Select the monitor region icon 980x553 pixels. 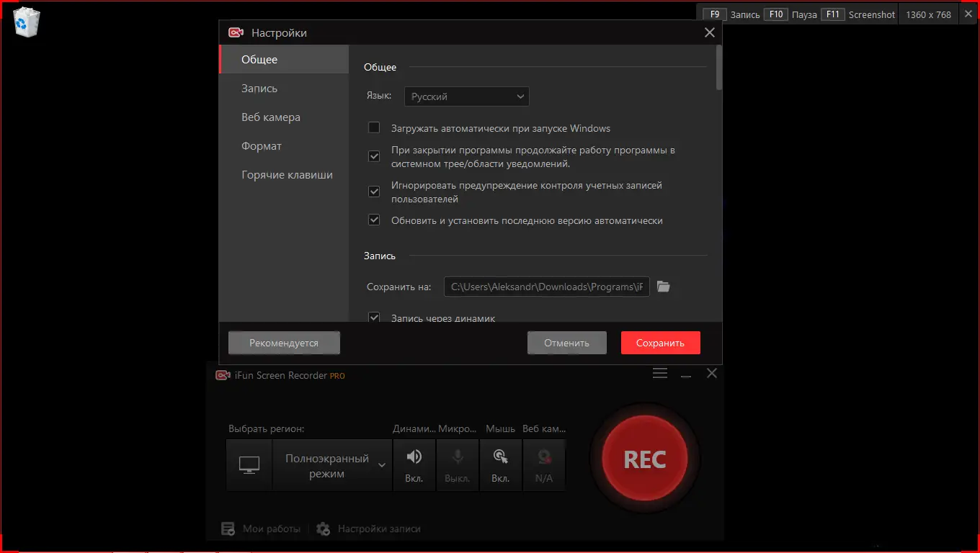[249, 464]
